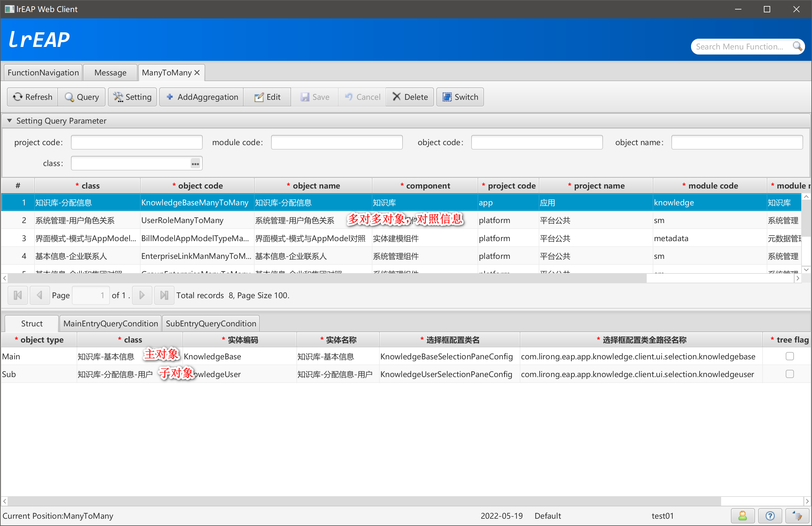This screenshot has width=812, height=526.
Task: Focus the project code input field
Action: (136, 142)
